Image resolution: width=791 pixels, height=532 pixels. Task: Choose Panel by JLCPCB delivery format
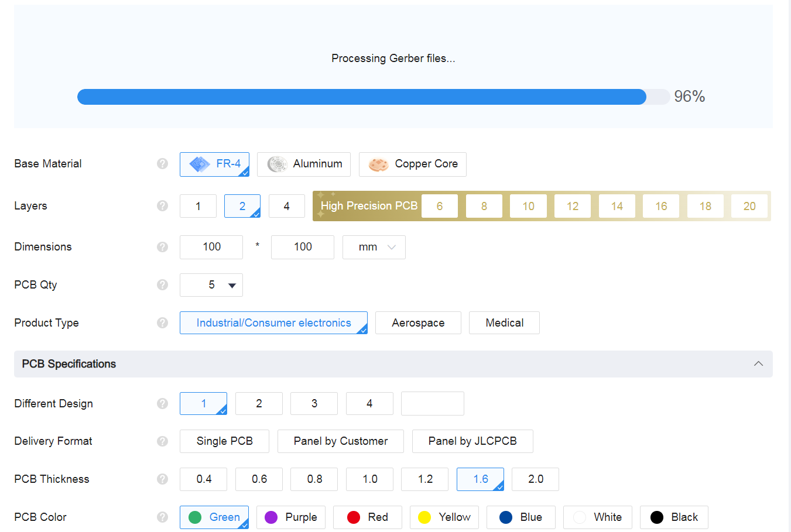pyautogui.click(x=472, y=441)
